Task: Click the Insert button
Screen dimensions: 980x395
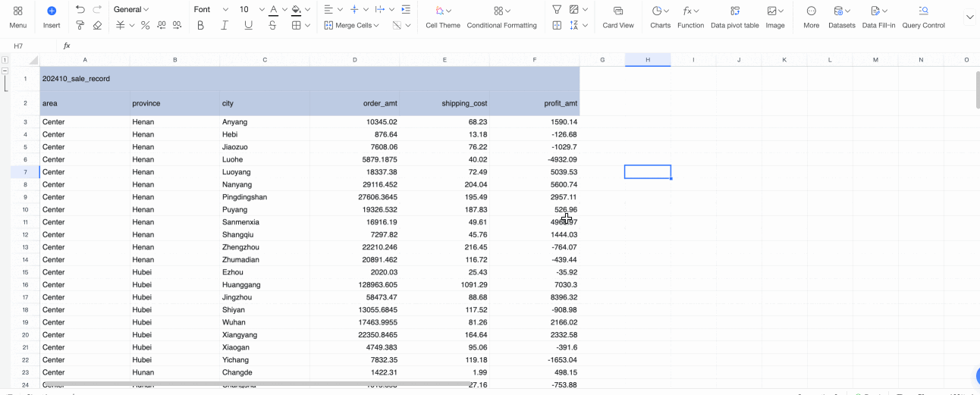Action: click(x=52, y=17)
